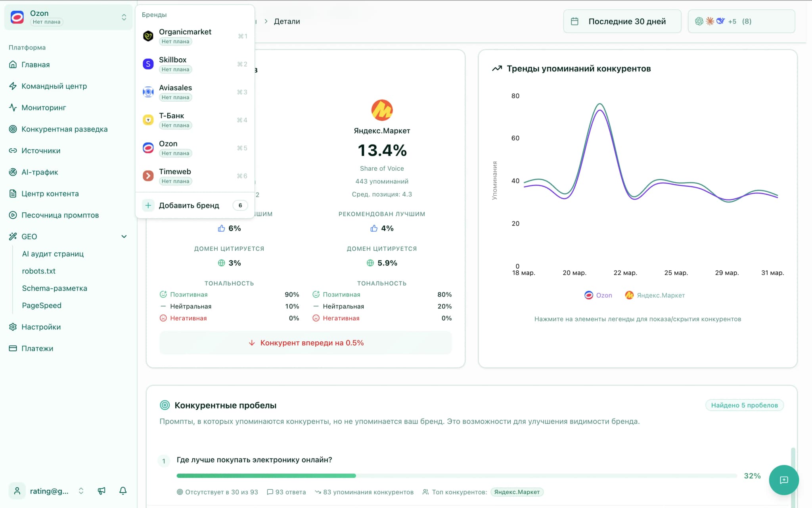Open Конкурентная разведка panel
Screen dimensions: 812x508
[x=65, y=129]
